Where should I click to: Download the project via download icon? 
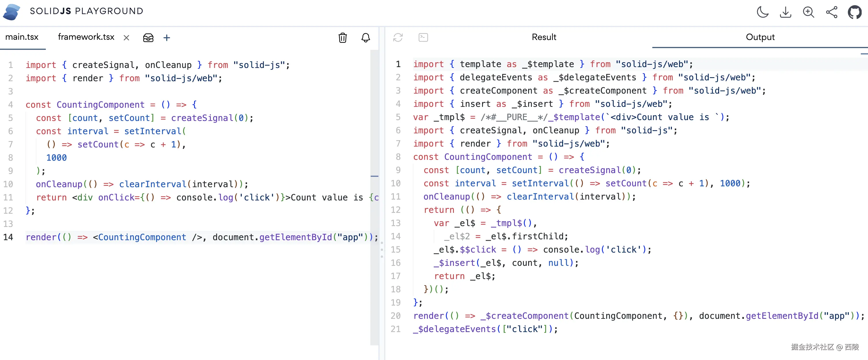point(785,12)
